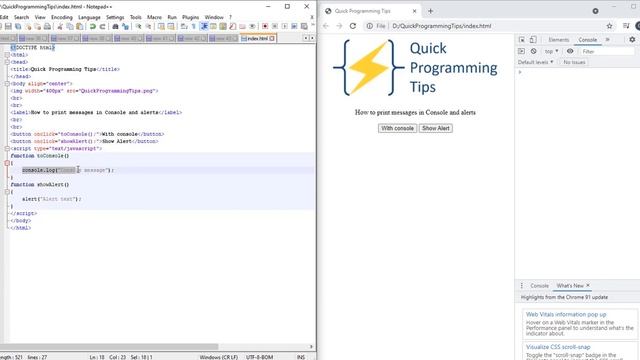Save the current recorded macro icon
The image size is (640, 360).
[304, 26]
